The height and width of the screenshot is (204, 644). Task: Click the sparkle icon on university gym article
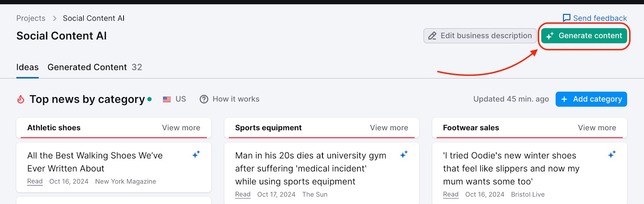coord(404,154)
